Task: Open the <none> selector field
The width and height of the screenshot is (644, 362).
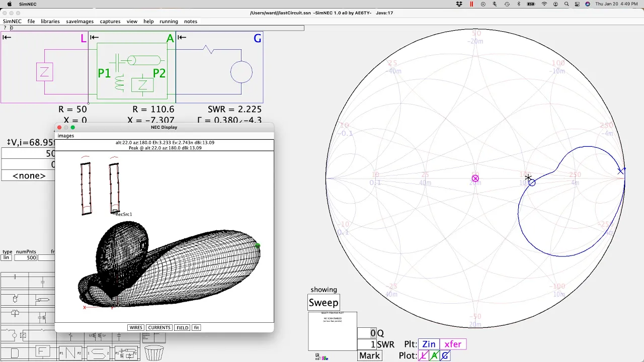Action: pos(29,175)
